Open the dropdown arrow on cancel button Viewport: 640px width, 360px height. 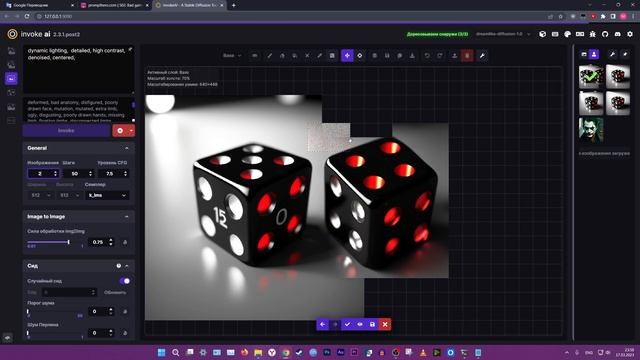coord(131,131)
